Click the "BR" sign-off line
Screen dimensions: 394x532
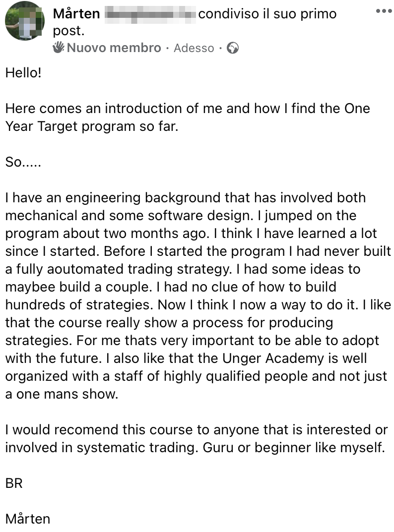click(14, 483)
